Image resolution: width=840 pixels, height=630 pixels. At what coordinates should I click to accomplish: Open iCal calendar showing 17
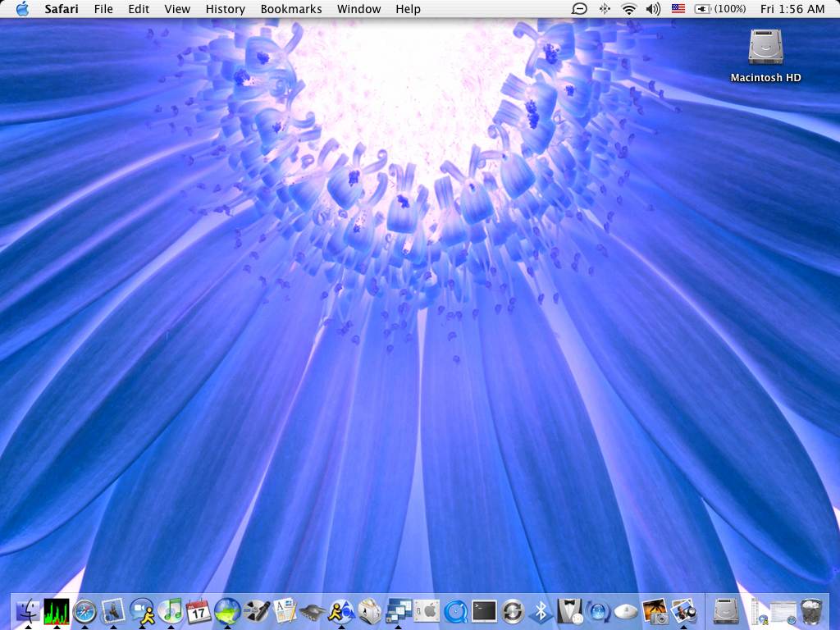coord(199,610)
